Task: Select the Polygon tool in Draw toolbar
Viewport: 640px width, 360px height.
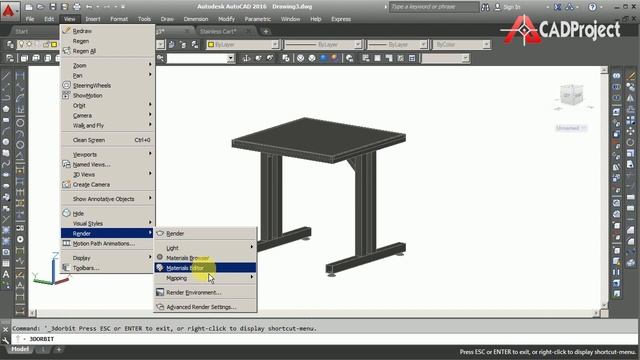Action: point(6,109)
